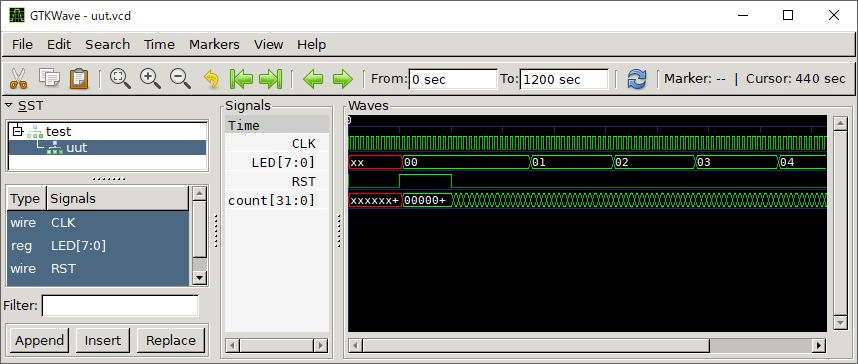Open the Search menu
Image resolution: width=858 pixels, height=364 pixels.
(107, 44)
